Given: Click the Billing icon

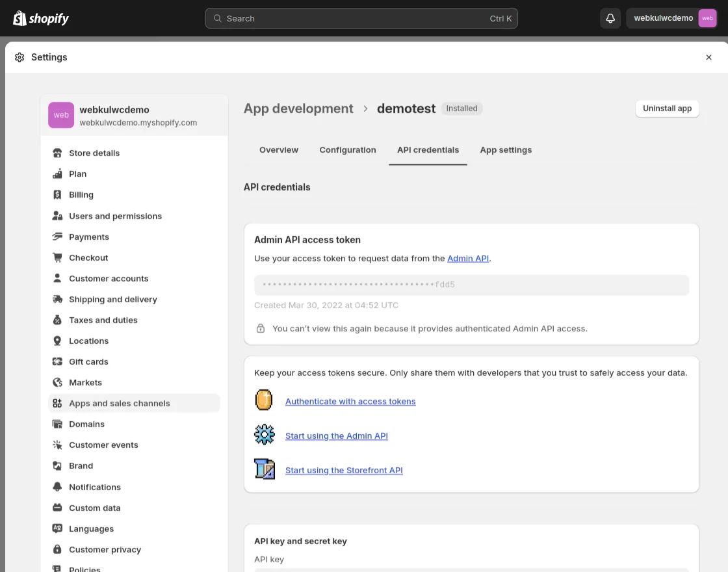Looking at the screenshot, I should [57, 194].
